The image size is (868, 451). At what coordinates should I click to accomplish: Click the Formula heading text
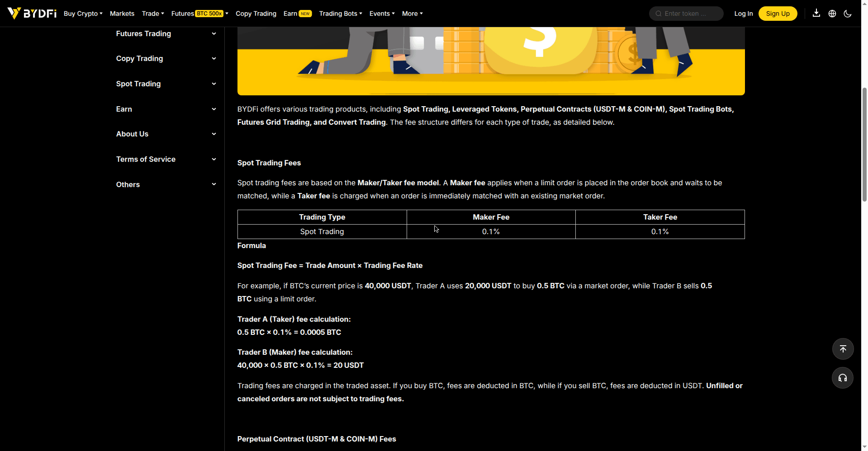point(251,246)
